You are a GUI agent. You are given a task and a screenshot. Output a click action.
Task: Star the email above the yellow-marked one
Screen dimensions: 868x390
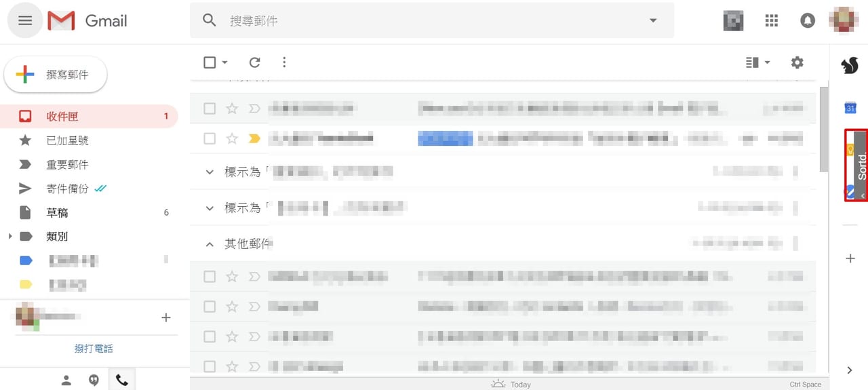[x=232, y=109]
